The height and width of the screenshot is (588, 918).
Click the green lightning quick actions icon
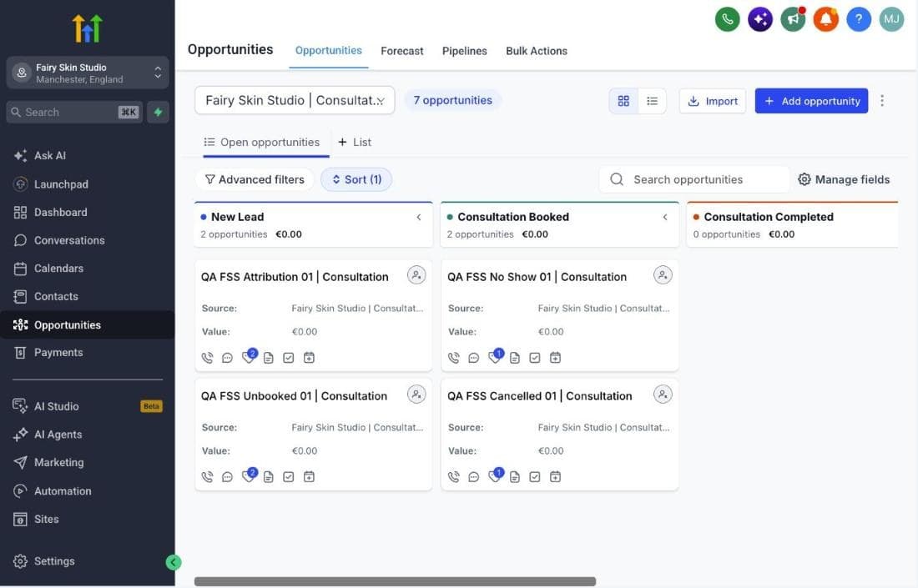[x=158, y=113]
